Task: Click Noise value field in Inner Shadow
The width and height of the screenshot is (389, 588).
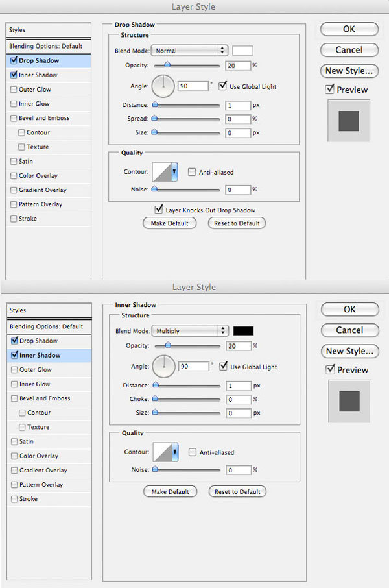Action: pos(239,470)
